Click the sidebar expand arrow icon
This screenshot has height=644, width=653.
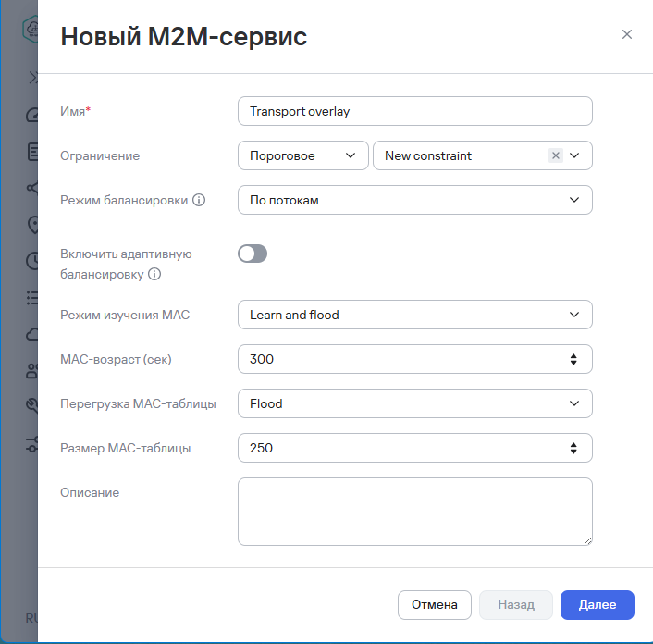click(x=33, y=78)
